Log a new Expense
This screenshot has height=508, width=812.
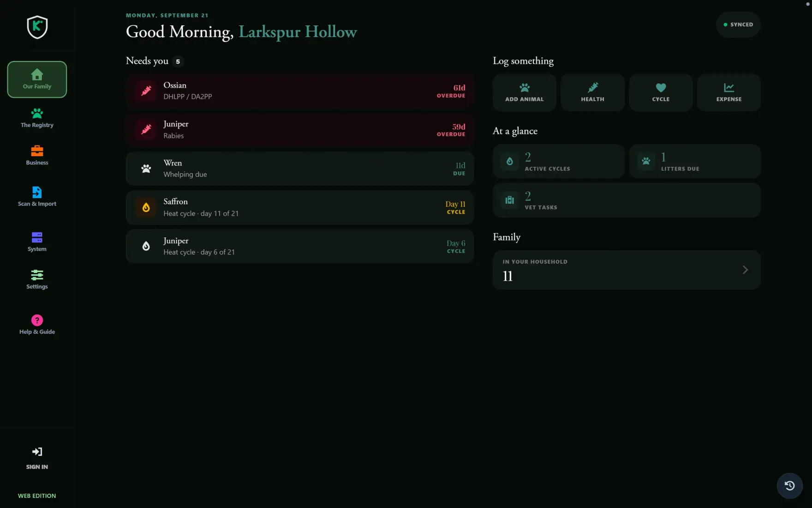click(x=729, y=92)
